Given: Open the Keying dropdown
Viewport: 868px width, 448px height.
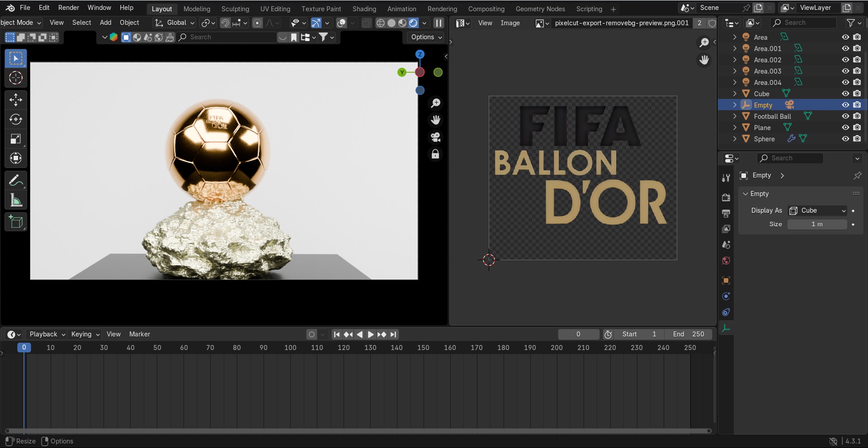Looking at the screenshot, I should [85, 334].
